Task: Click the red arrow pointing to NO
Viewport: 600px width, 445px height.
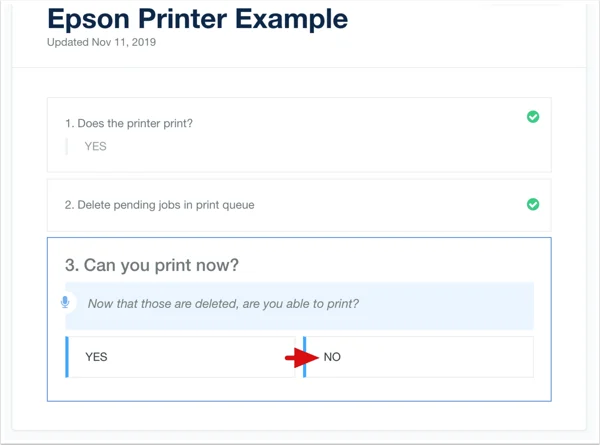Action: pyautogui.click(x=302, y=358)
